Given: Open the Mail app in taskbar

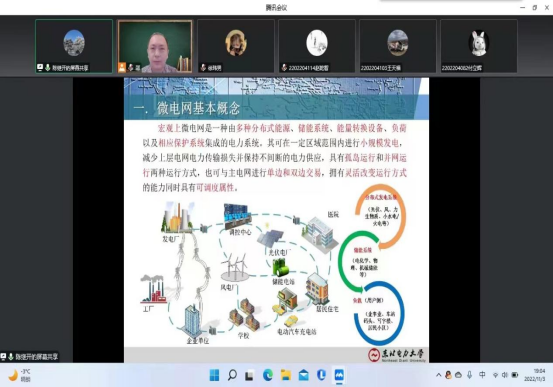Looking at the screenshot, I should 303,375.
